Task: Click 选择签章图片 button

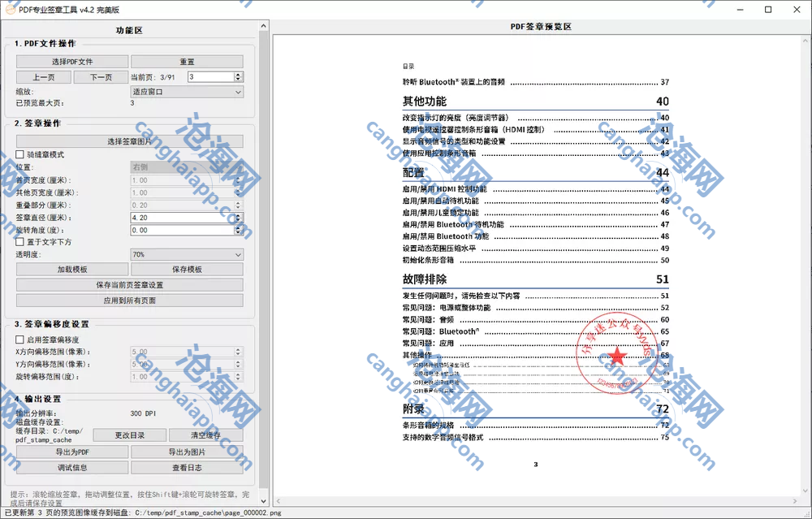Action: 129,141
